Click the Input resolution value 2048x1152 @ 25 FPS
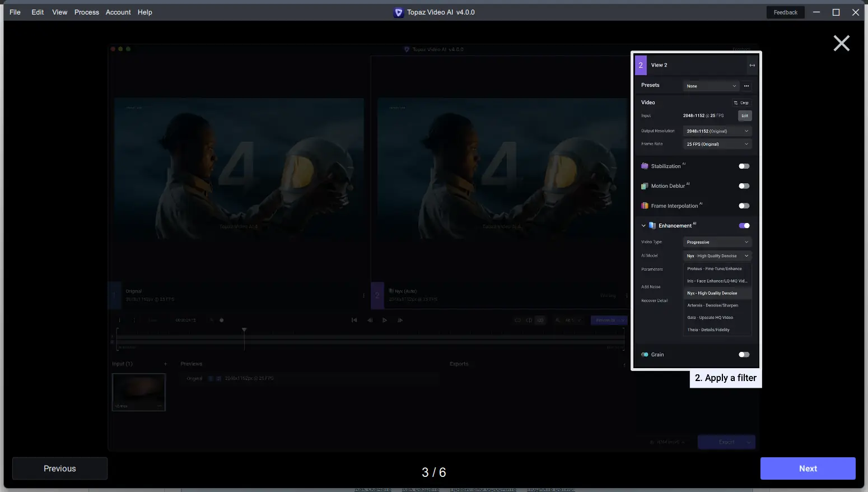This screenshot has width=868, height=492. click(703, 116)
